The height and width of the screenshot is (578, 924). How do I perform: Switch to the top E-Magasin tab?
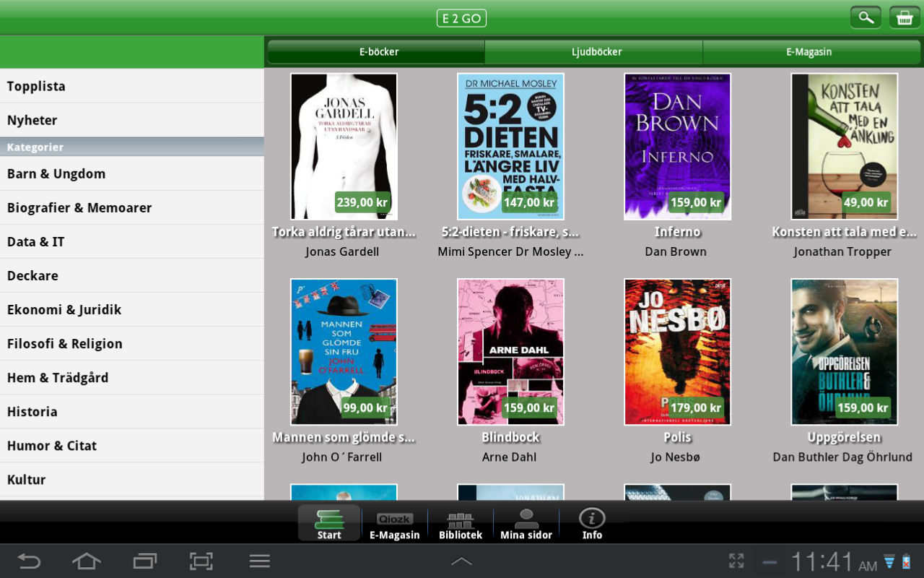811,52
